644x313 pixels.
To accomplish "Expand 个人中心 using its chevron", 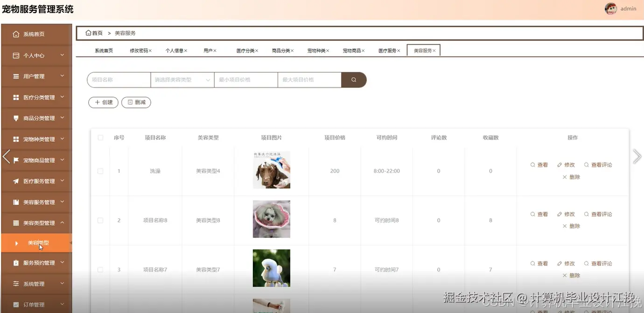I will pos(62,55).
